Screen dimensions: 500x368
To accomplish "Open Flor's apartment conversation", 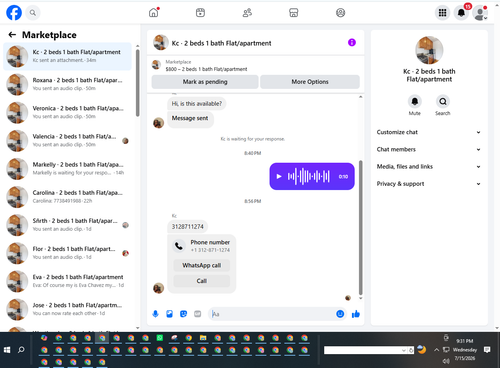I will pos(67,253).
